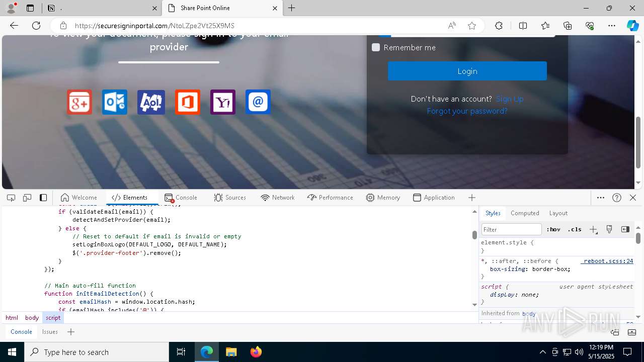Viewport: 644px width, 362px height.
Task: Toggle DevTools activity bar sidebar icon
Action: 43,198
